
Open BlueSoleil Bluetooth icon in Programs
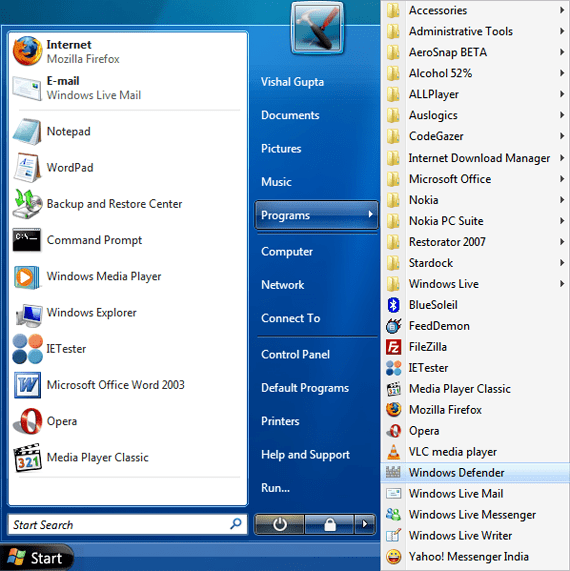pyautogui.click(x=393, y=305)
